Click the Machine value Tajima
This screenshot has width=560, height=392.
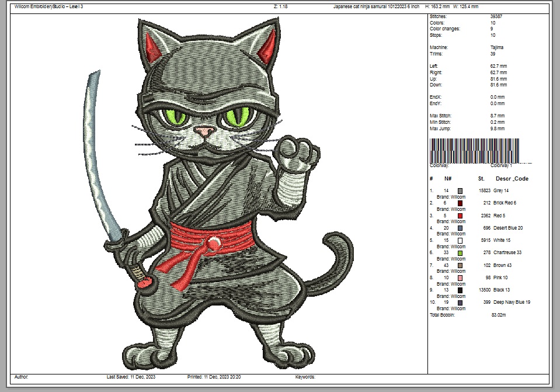coord(496,47)
